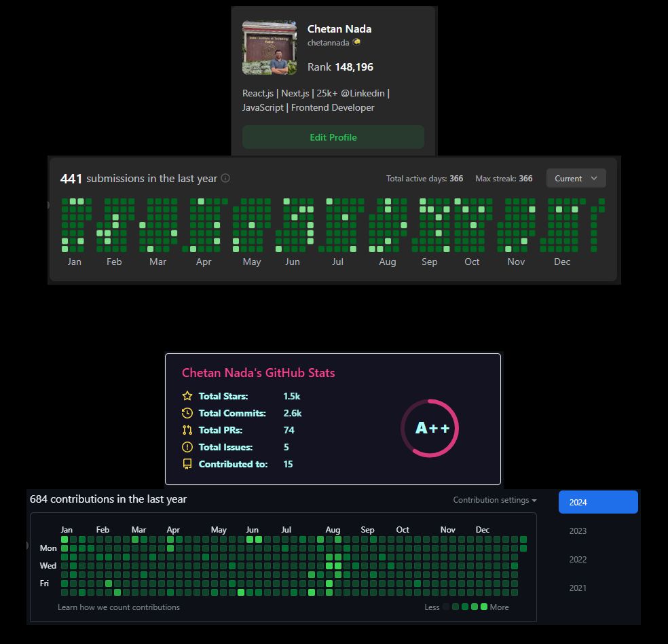The image size is (668, 644).
Task: Click the Jul label in submissions heatmap
Action: [338, 262]
